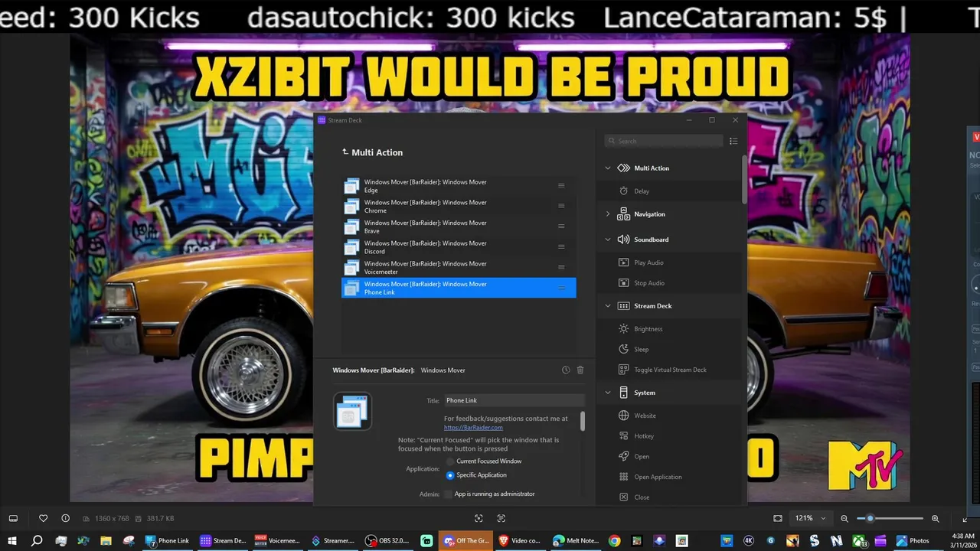
Task: Open the file info icon in Photos
Action: [65, 518]
